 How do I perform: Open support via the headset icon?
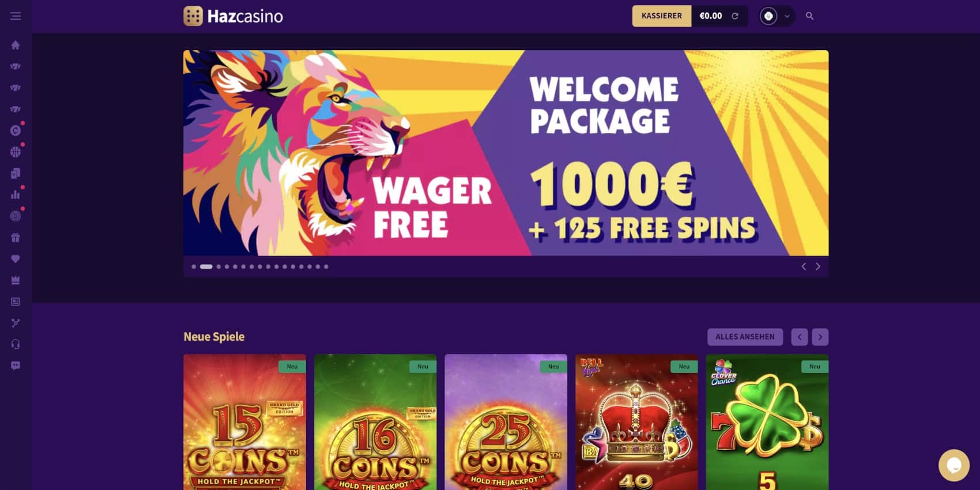(16, 344)
